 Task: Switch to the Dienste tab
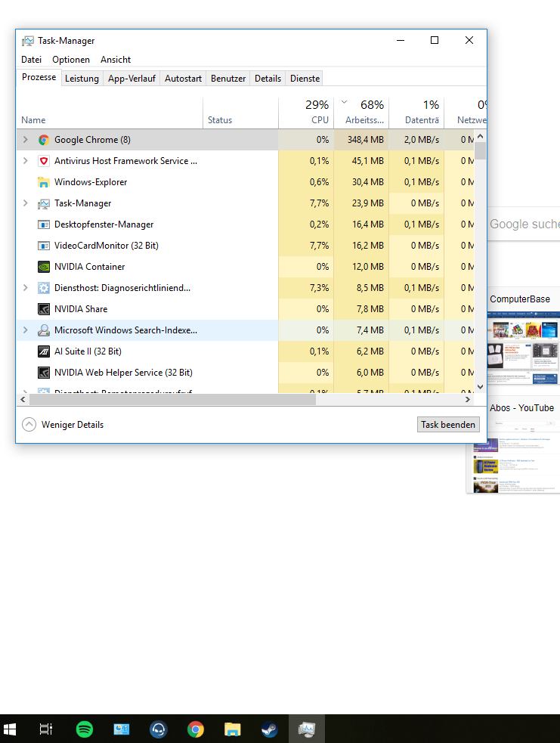click(305, 79)
